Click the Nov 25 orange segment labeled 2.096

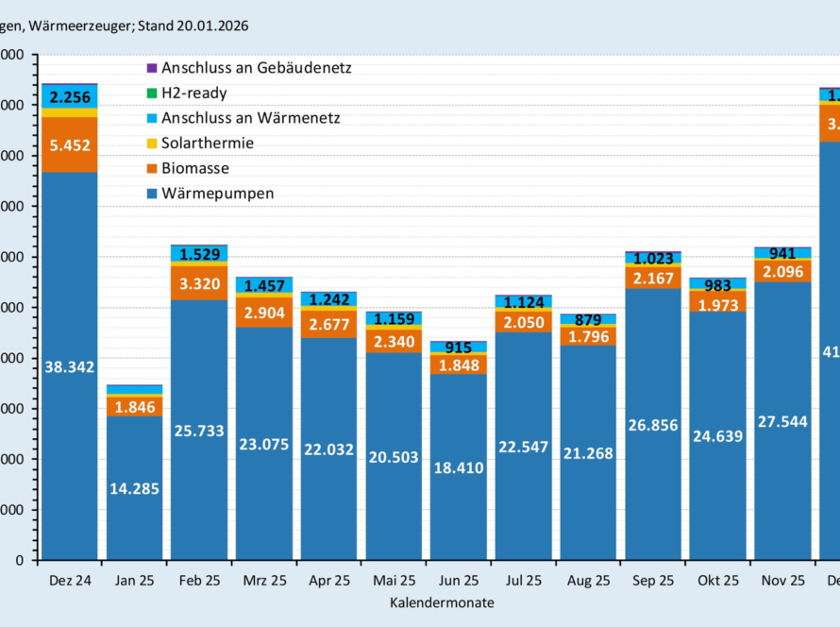click(782, 271)
